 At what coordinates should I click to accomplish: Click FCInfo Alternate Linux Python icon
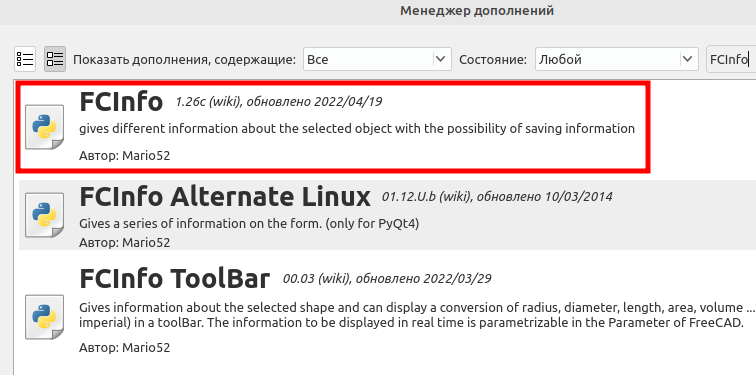[x=44, y=215]
